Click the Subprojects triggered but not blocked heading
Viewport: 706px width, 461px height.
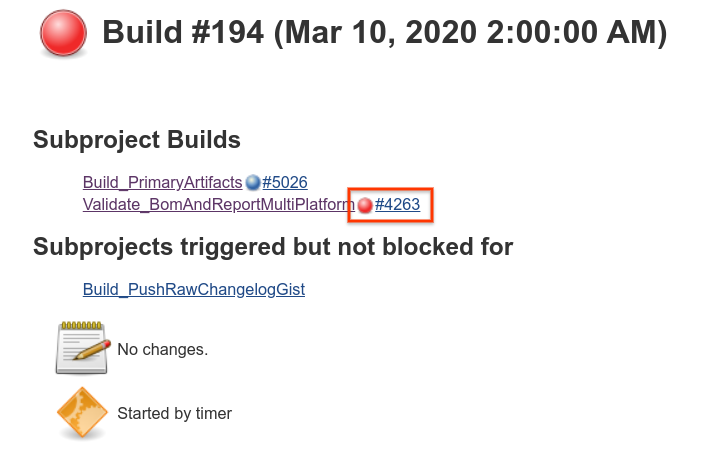[x=273, y=247]
